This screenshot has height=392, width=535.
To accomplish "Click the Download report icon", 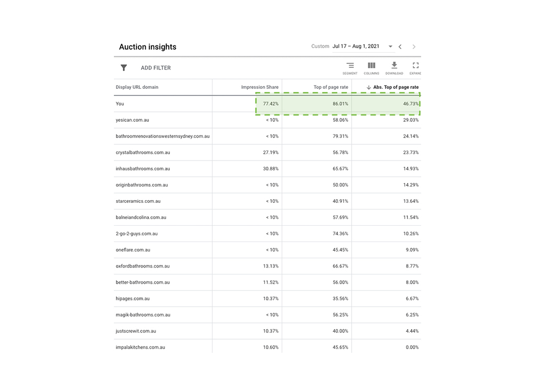I will (394, 66).
